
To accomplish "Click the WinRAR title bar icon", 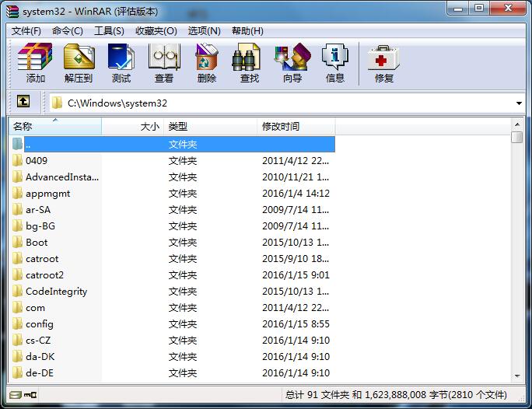I will pos(12,11).
